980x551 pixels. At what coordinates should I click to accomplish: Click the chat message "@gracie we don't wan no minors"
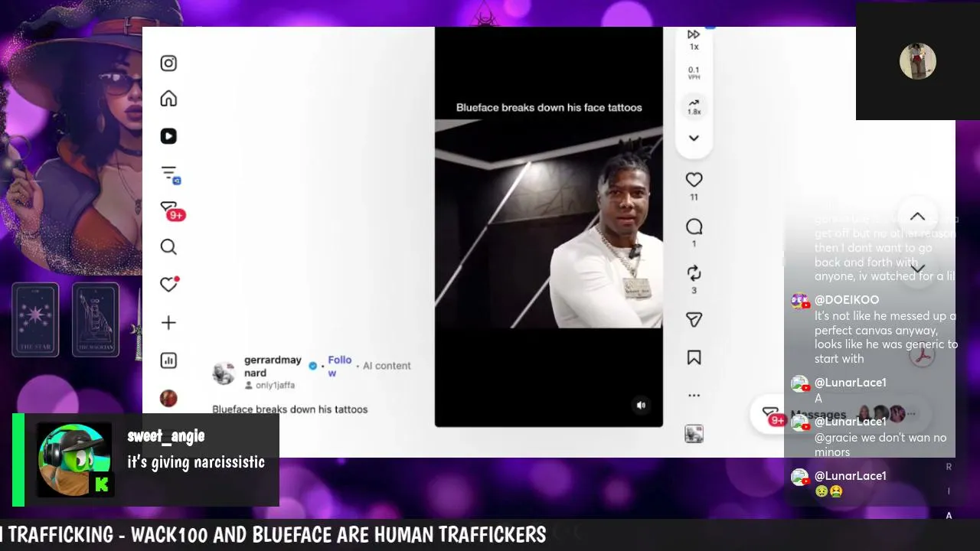click(880, 445)
